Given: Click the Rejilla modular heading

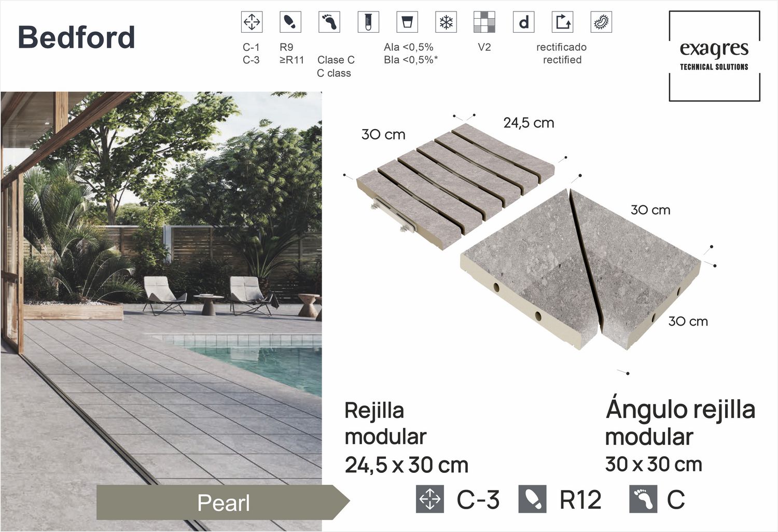Looking at the screenshot, I should [385, 424].
